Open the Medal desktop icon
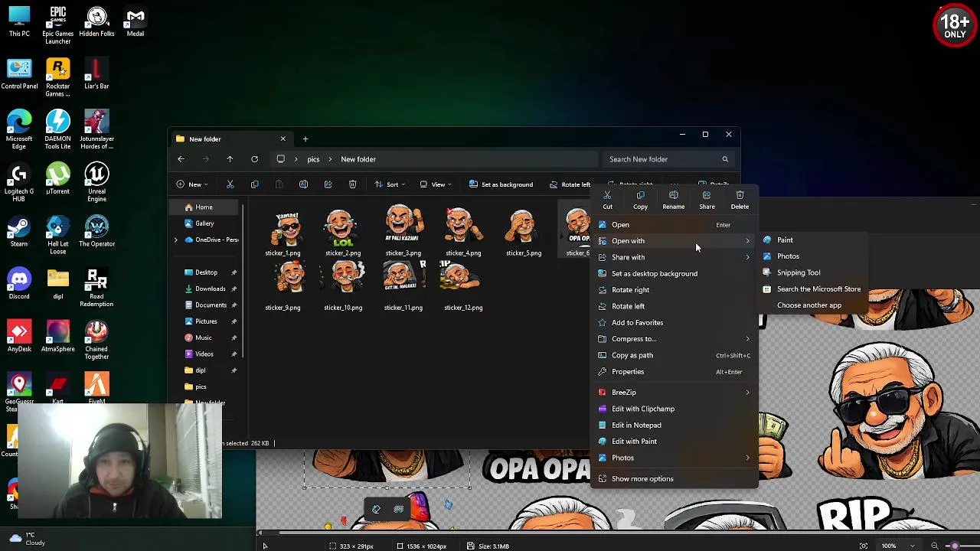Viewport: 980px width, 551px height. pos(136,21)
